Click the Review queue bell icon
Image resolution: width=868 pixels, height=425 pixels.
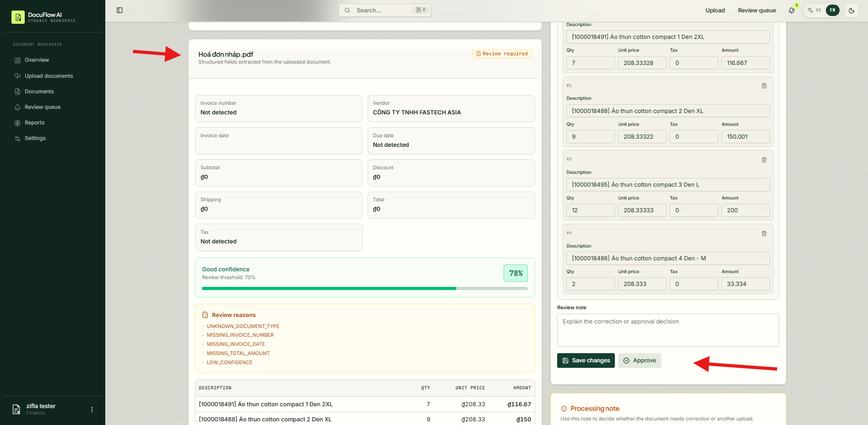pos(17,107)
